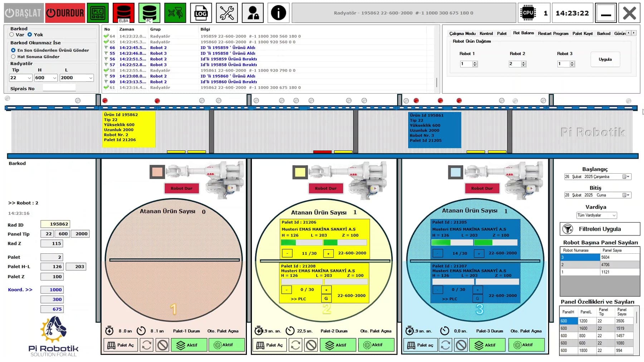644x362 pixels.
Task: Click Uygula button in Rot Balans
Action: click(605, 59)
